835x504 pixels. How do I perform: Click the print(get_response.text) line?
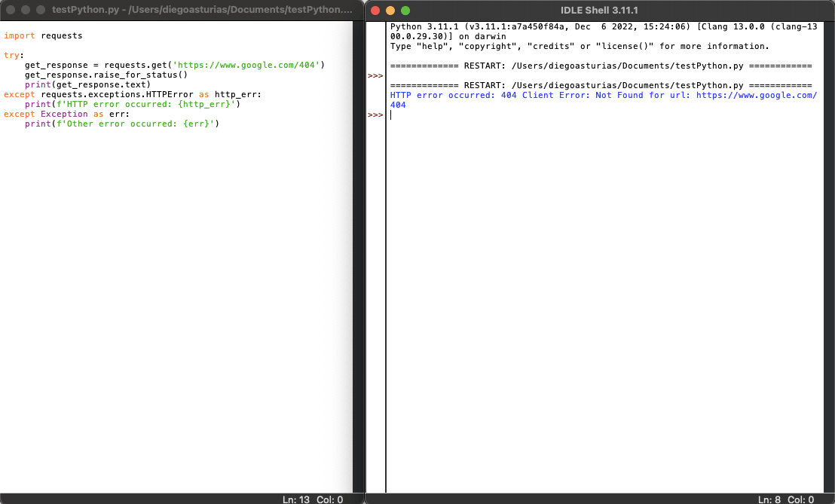tap(88, 84)
